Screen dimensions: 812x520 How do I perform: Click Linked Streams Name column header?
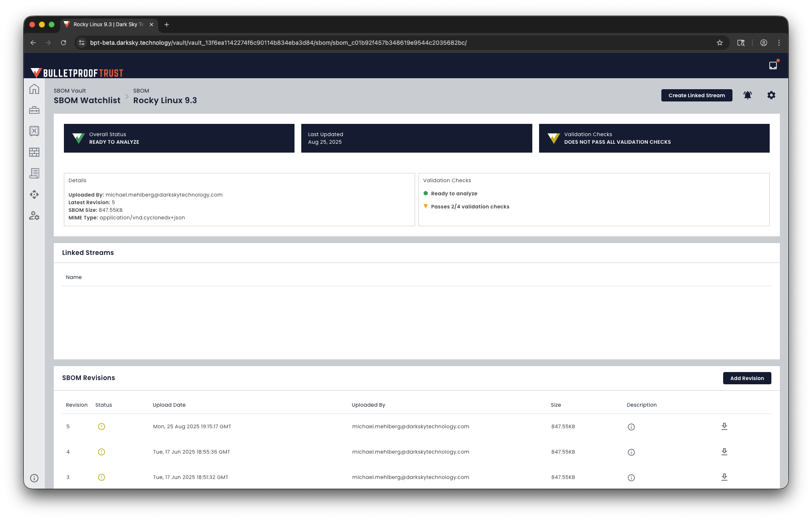coord(74,277)
